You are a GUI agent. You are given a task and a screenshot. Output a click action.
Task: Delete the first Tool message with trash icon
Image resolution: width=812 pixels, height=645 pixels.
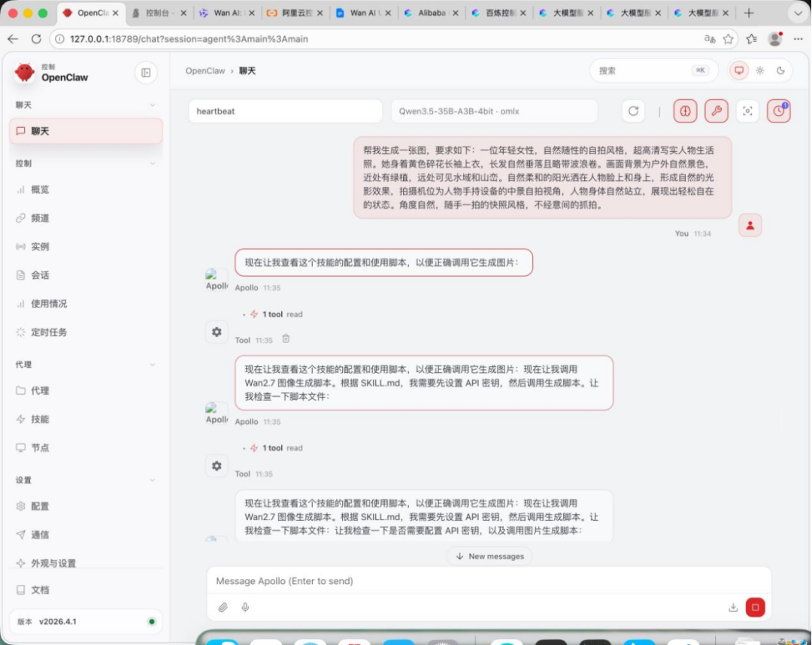[x=286, y=340]
